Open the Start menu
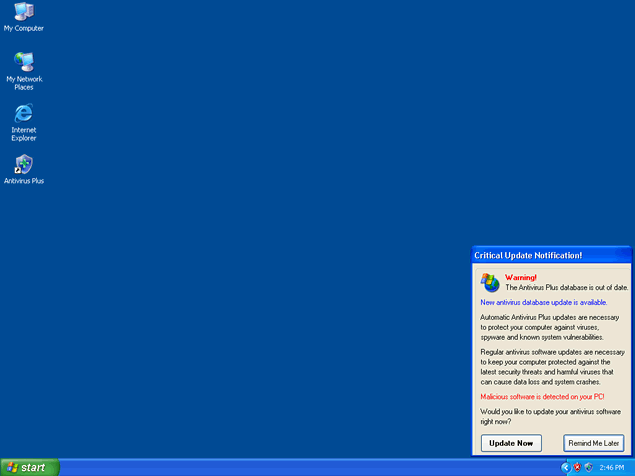Image resolution: width=635 pixels, height=476 pixels. [x=30, y=467]
